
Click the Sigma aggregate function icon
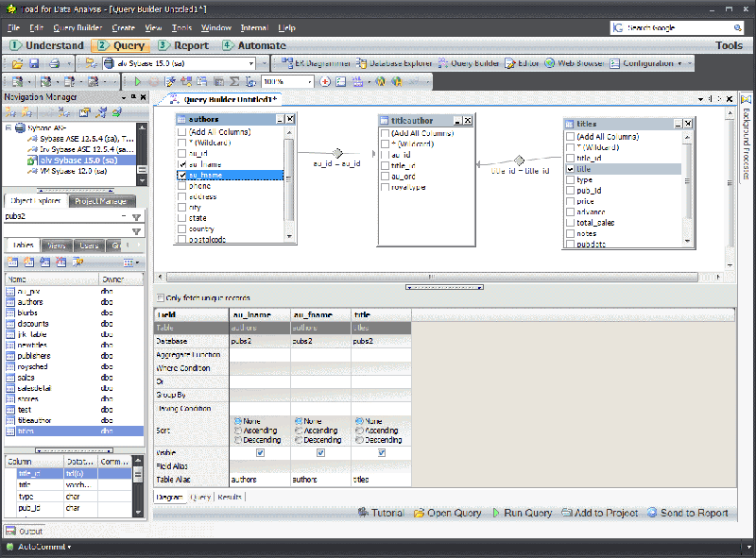(x=234, y=81)
